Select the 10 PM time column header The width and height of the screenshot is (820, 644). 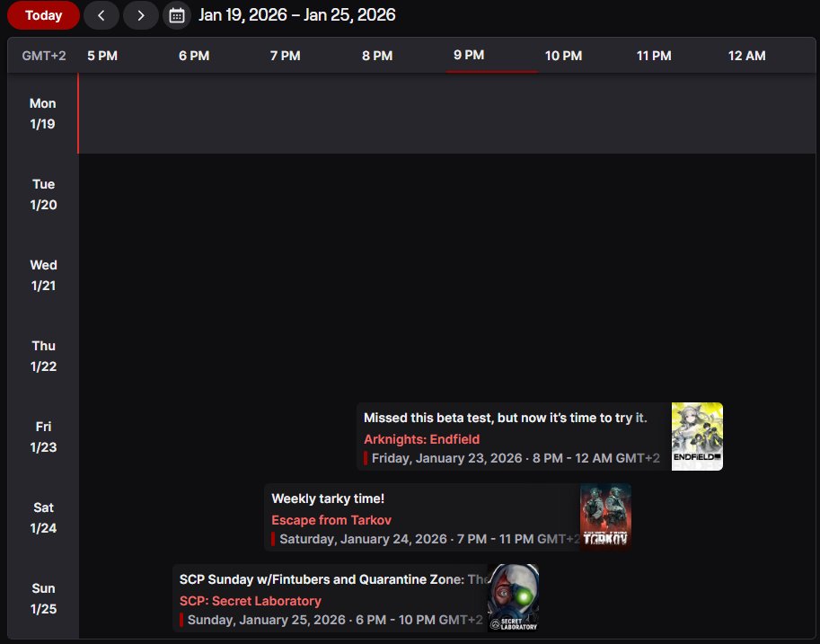pos(564,56)
